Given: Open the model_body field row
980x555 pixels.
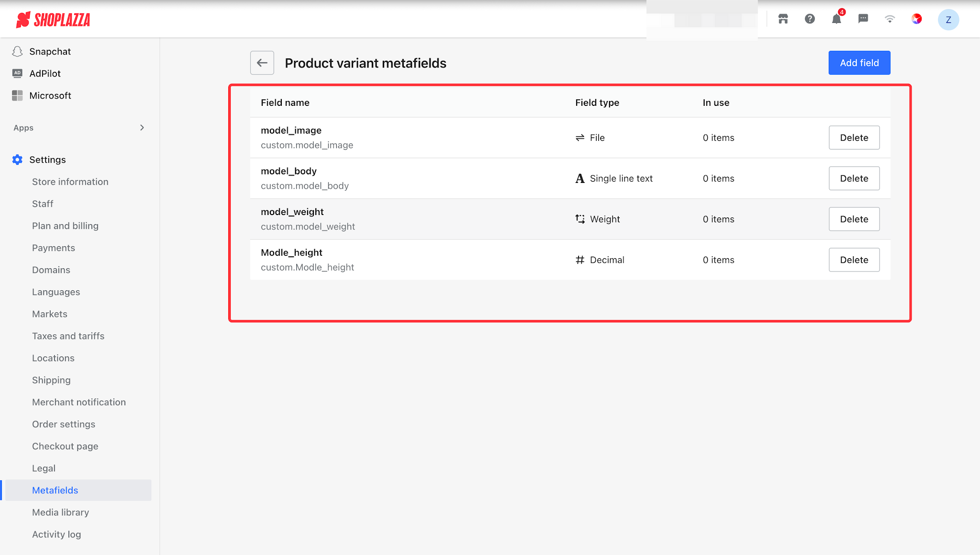Looking at the screenshot, I should point(570,178).
